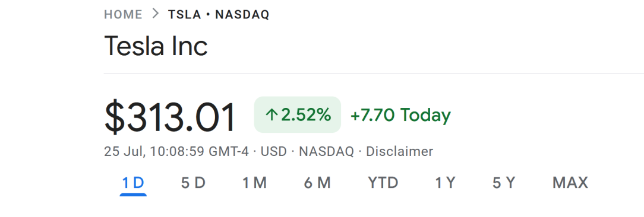Click the TSLA • NASDAQ breadcrumb
The image size is (644, 217).
[219, 15]
